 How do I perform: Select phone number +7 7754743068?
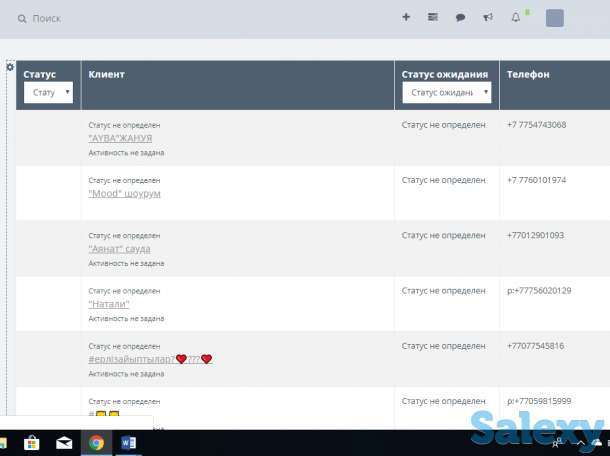point(536,125)
